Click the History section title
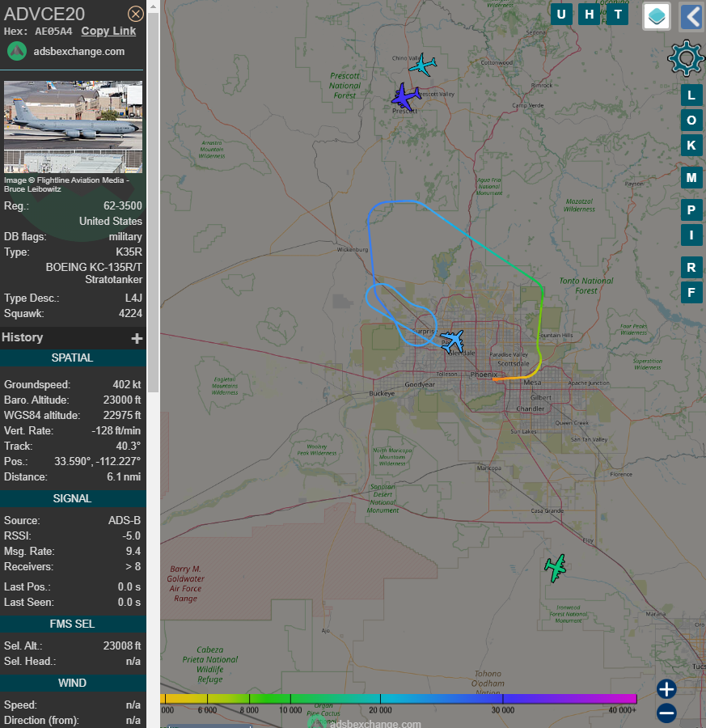 coord(23,337)
